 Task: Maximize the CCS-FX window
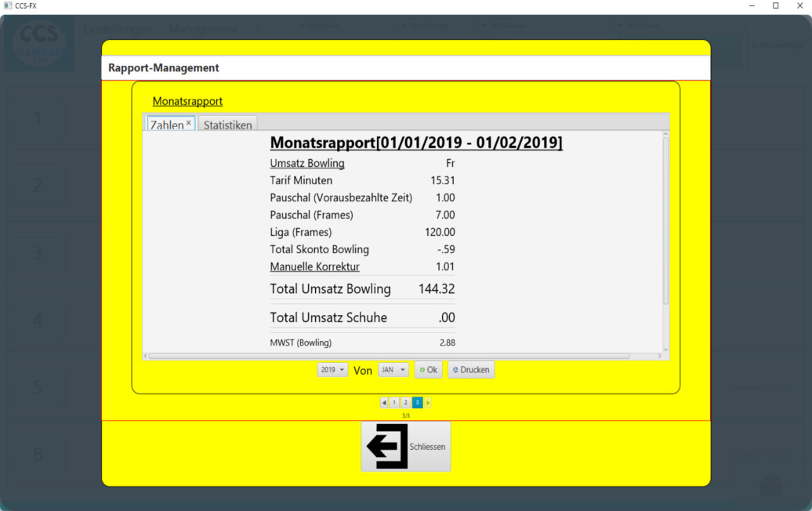tap(775, 5)
